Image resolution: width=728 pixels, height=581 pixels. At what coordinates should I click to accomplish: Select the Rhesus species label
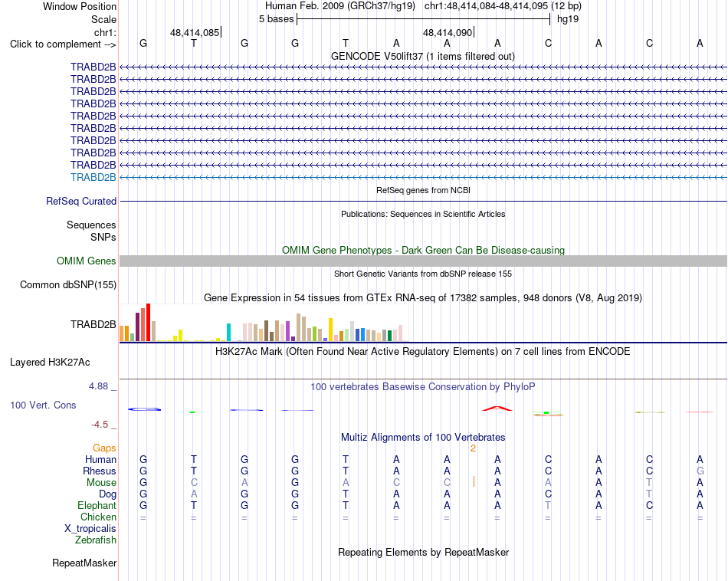pyautogui.click(x=100, y=471)
